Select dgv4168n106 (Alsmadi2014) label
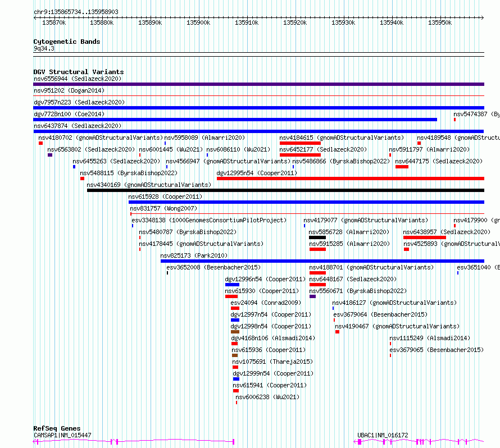Screen dimensions: 500x448 tap(273, 338)
